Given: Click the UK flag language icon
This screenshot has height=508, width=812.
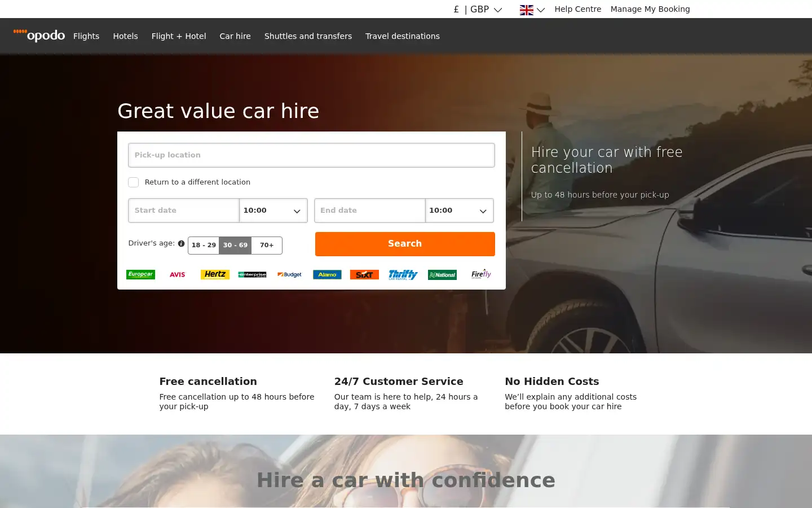Looking at the screenshot, I should [x=526, y=10].
